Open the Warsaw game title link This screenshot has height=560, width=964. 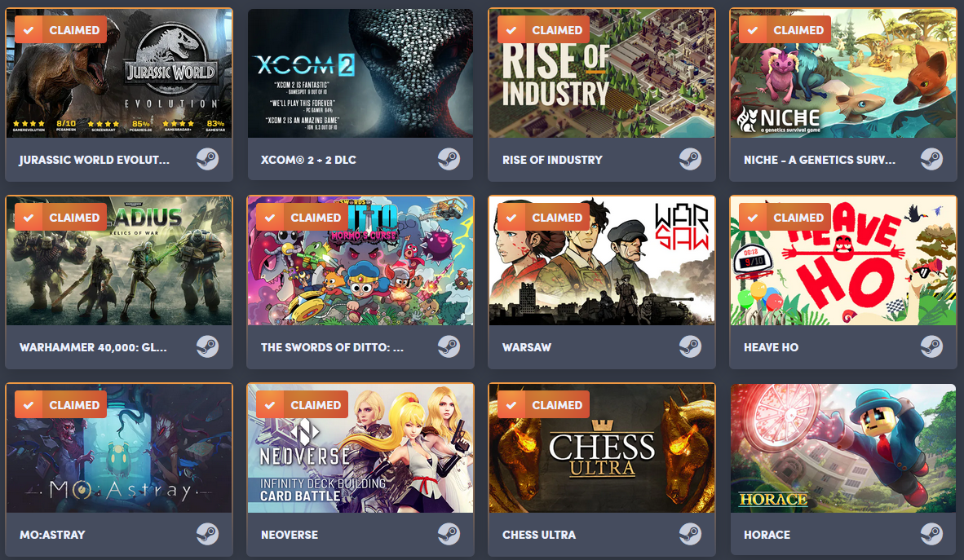(527, 347)
